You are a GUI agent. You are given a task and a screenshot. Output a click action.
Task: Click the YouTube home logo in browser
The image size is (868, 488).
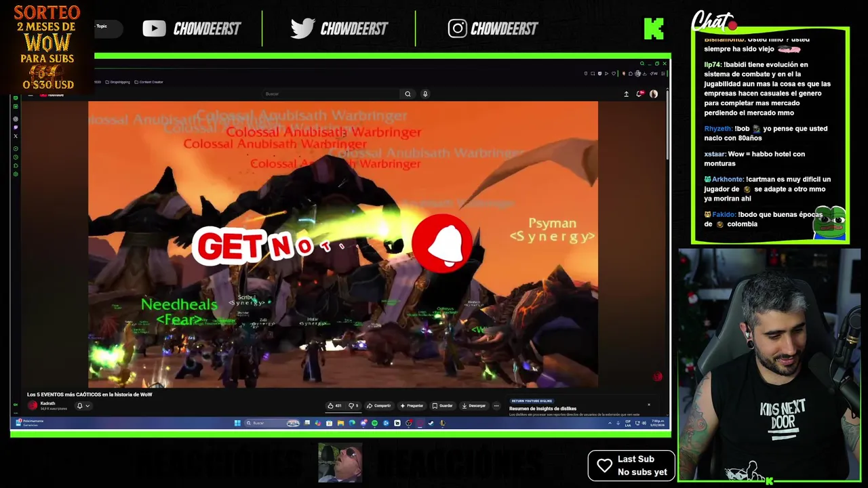click(52, 95)
